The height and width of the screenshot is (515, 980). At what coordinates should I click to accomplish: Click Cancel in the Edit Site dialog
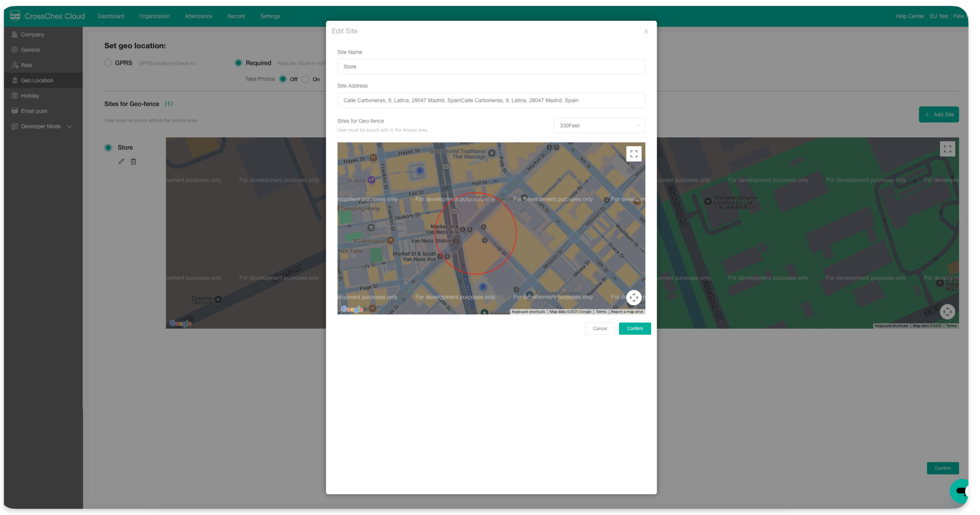599,329
